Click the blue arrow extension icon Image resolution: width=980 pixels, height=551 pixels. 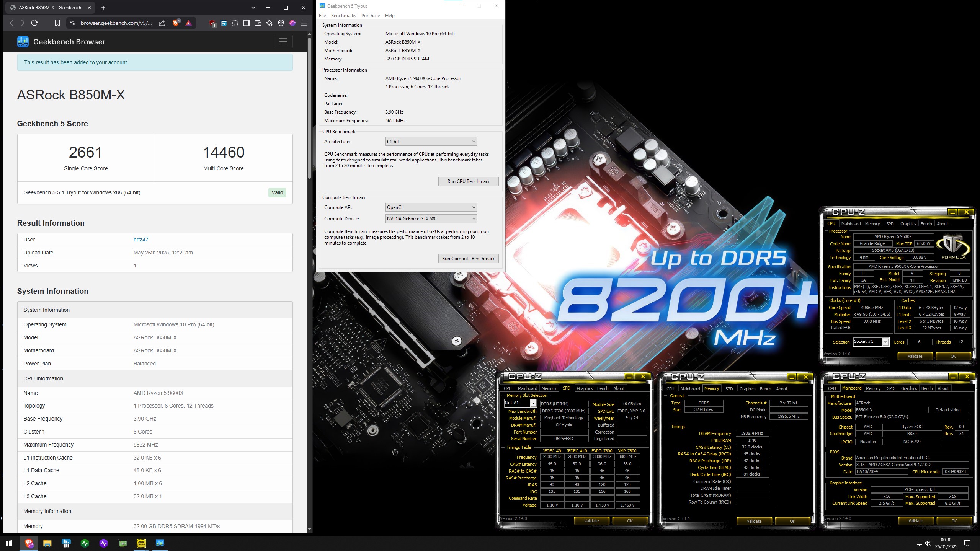pyautogui.click(x=224, y=23)
